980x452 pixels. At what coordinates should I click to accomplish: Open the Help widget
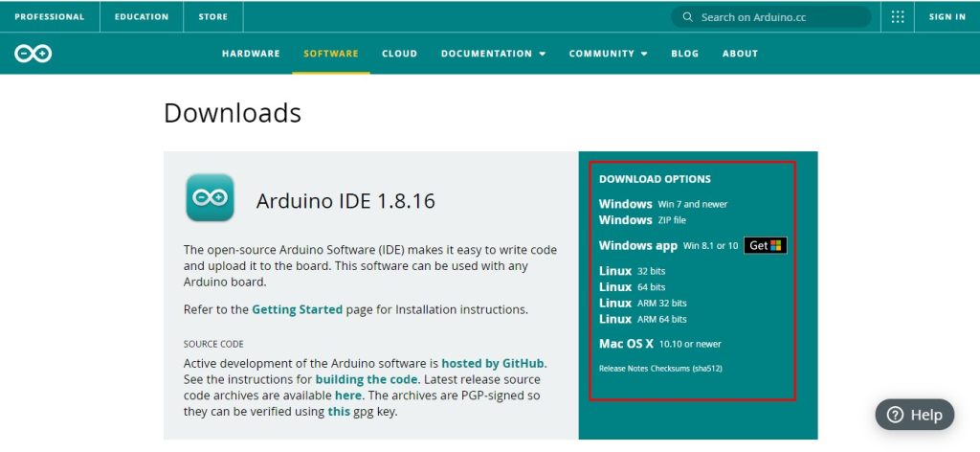(x=915, y=415)
